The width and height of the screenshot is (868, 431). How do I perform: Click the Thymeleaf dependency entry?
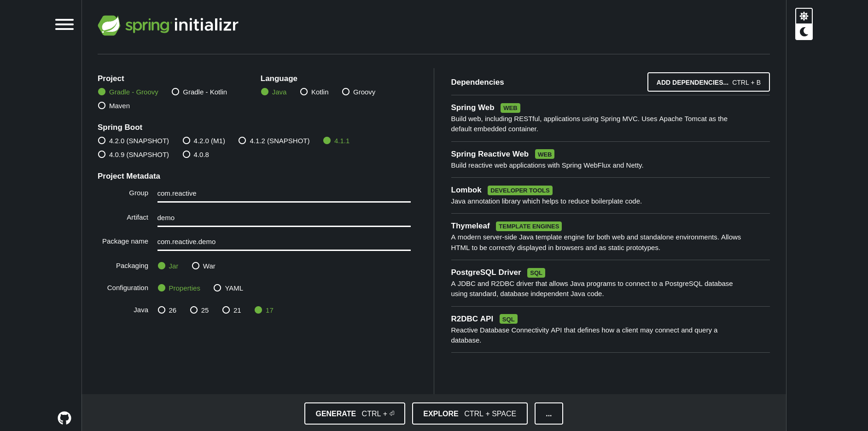610,237
